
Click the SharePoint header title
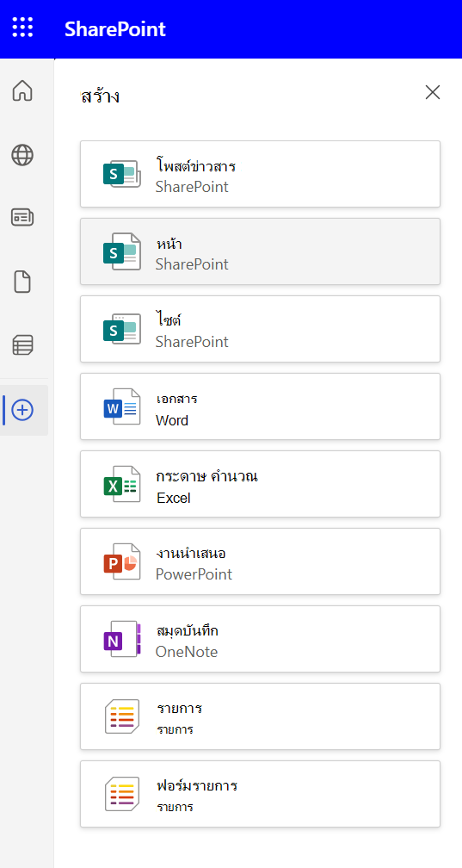coord(115,28)
